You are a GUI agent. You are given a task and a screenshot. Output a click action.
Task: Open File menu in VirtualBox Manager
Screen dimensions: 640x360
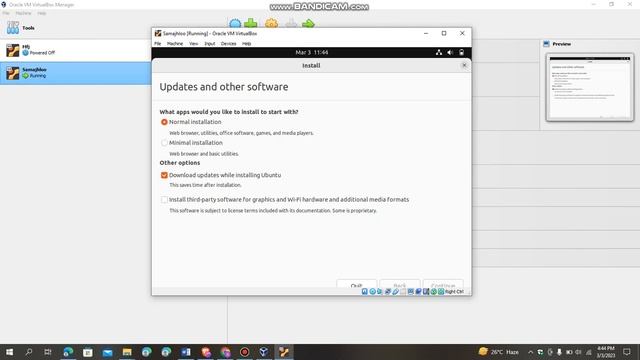(6, 13)
